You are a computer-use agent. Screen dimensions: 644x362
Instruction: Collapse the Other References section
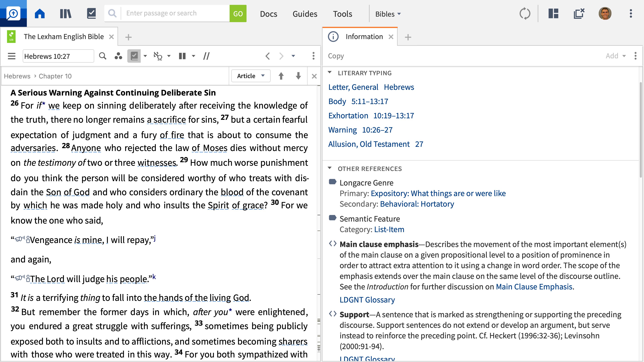tap(330, 168)
